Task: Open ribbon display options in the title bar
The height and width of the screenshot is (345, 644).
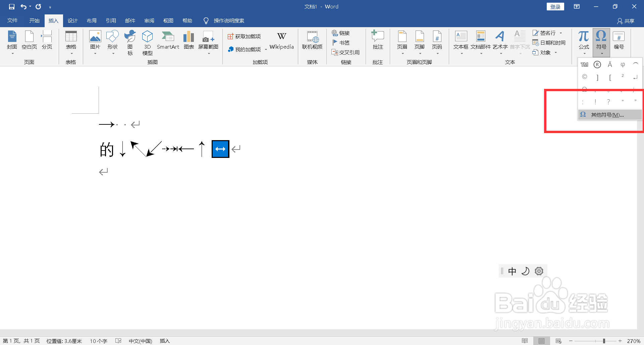Action: [x=577, y=7]
